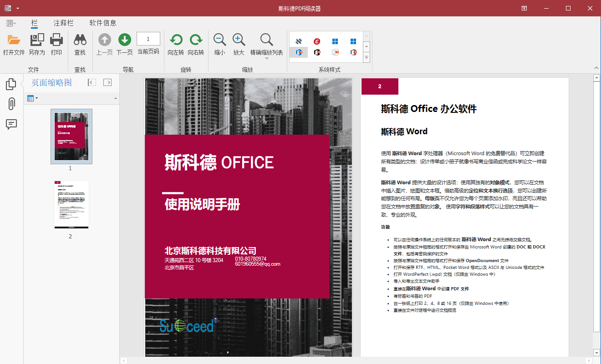Viewport: 601px width, 364px height.
Task: Select the dark gray Office skin style
Action: (353, 52)
